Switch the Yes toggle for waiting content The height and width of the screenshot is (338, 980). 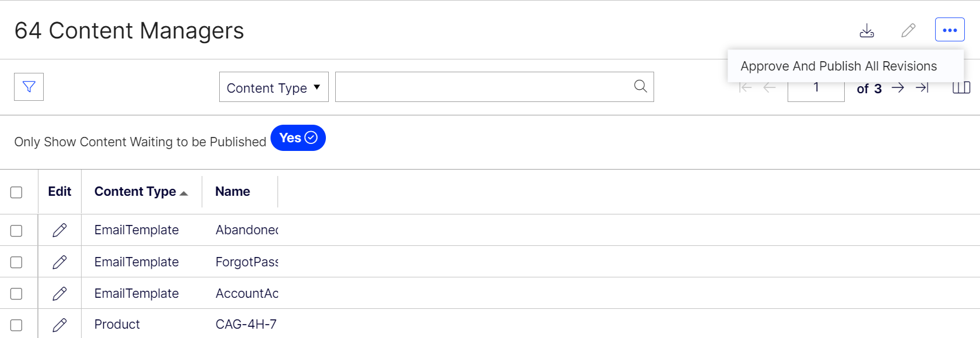(298, 138)
